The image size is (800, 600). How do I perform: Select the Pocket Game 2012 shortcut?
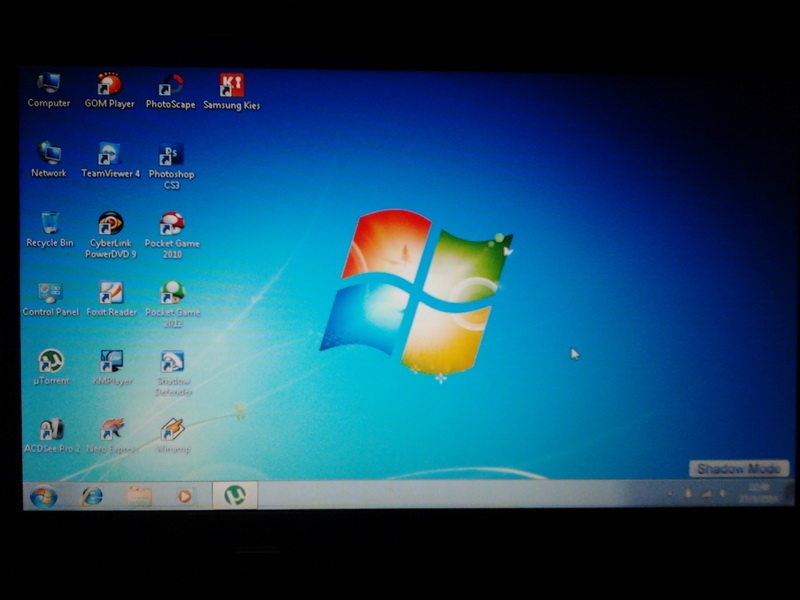click(x=172, y=304)
